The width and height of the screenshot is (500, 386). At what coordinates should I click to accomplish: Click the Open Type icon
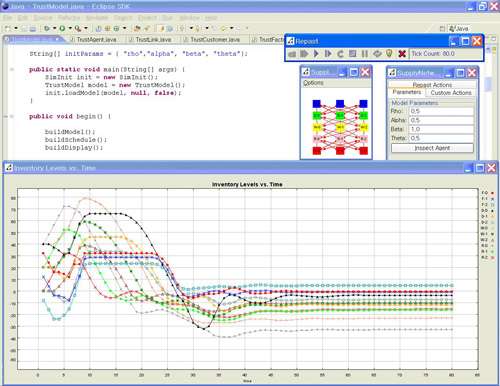point(137,28)
